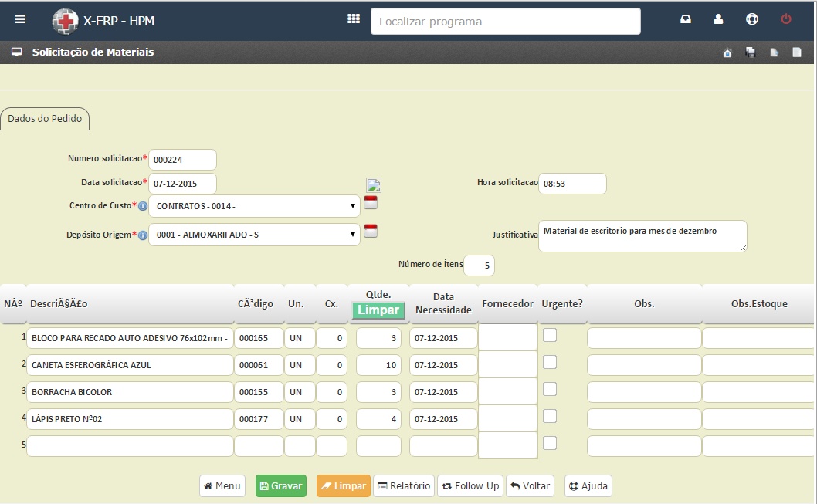Click the red icon beside Depósito Origem dropdown

[x=371, y=231]
